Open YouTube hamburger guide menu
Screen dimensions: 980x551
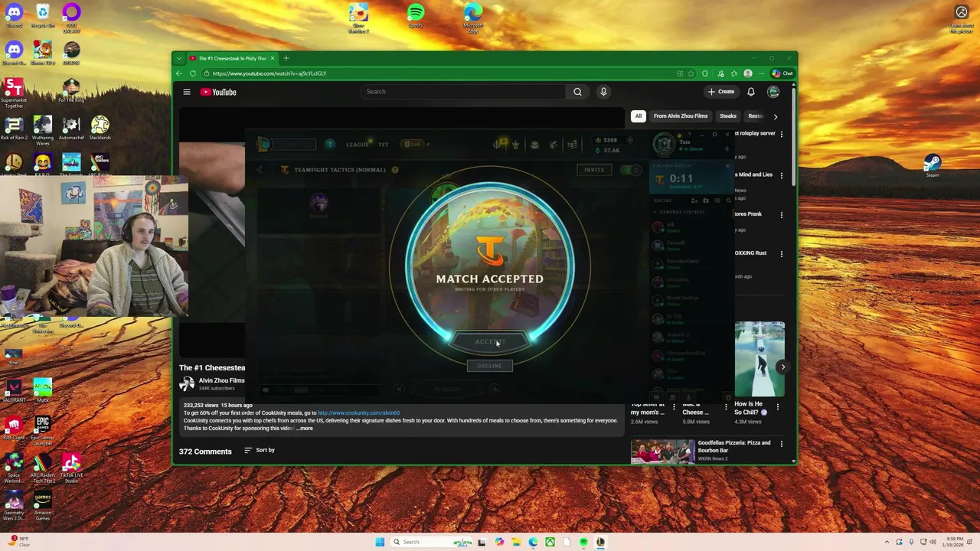187,92
